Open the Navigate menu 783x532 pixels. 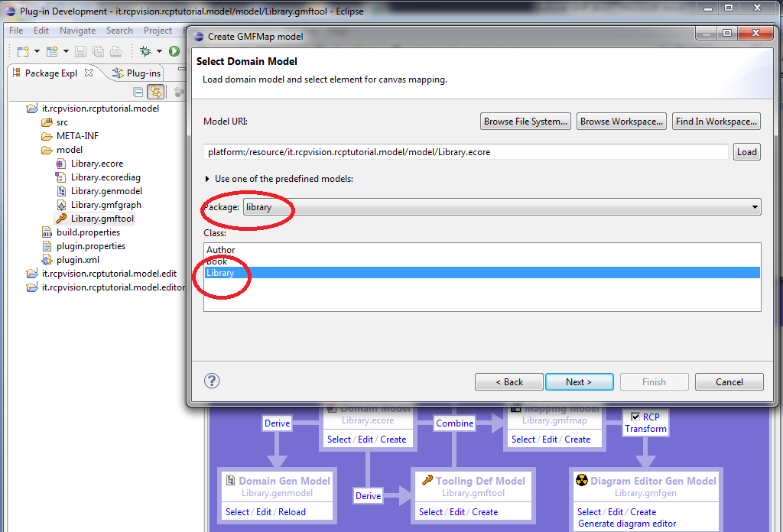[77, 31]
